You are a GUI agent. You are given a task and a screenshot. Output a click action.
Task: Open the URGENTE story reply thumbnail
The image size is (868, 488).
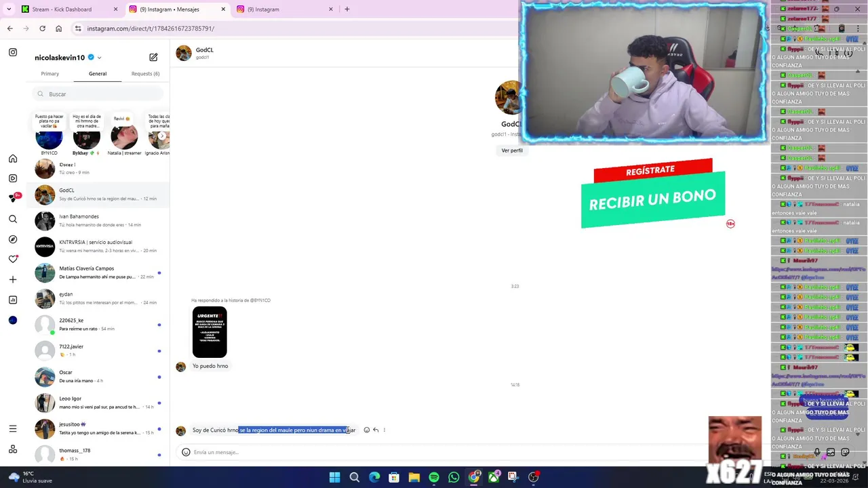coord(210,332)
